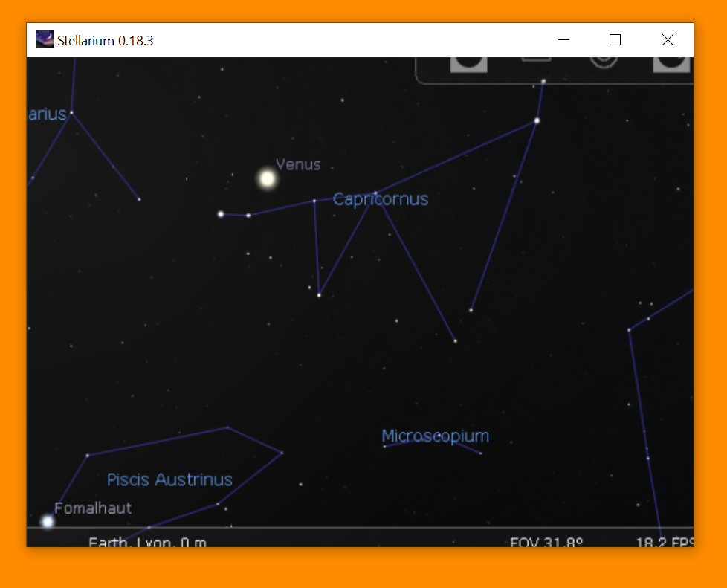Click the Piscis Austrinus constellation label
Viewport: 727px width, 588px height.
tap(169, 479)
